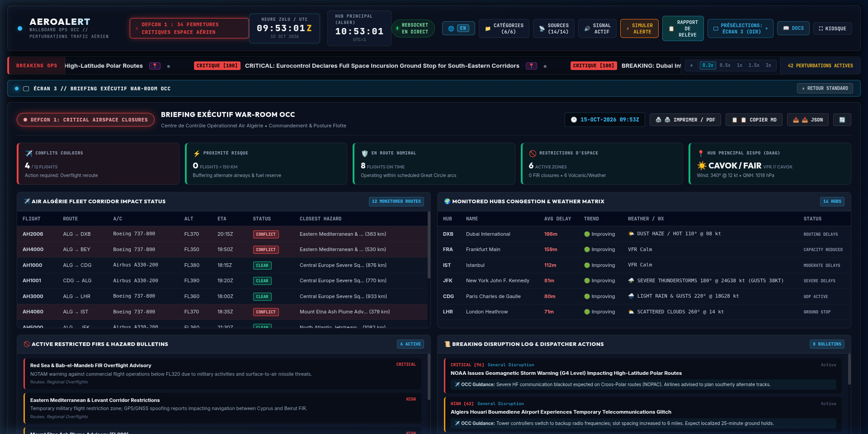Pause the ticker with the stop icon

pos(691,65)
